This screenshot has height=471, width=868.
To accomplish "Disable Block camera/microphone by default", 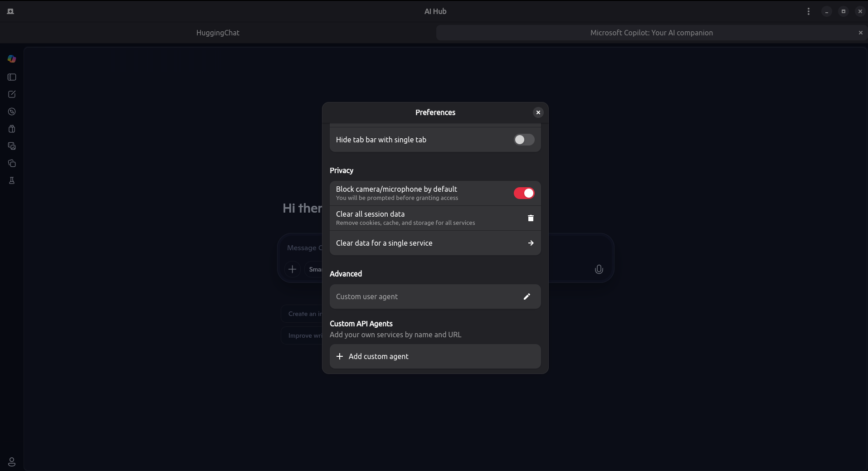I will pyautogui.click(x=524, y=193).
